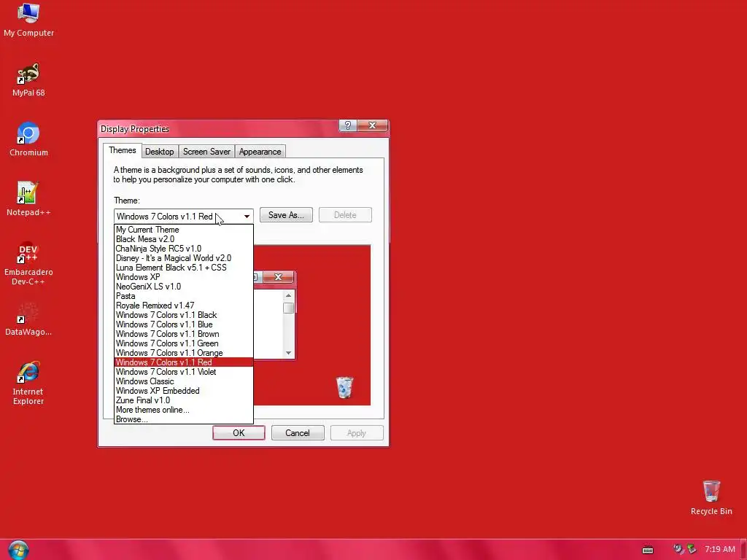747x560 pixels.
Task: Open the My Computer desktop icon
Action: pos(28,19)
